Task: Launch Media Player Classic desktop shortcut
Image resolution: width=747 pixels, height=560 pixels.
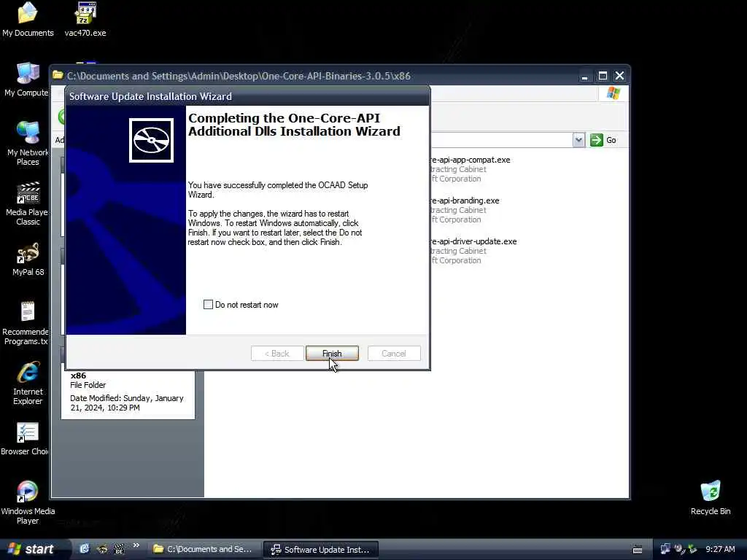Action: pos(28,203)
